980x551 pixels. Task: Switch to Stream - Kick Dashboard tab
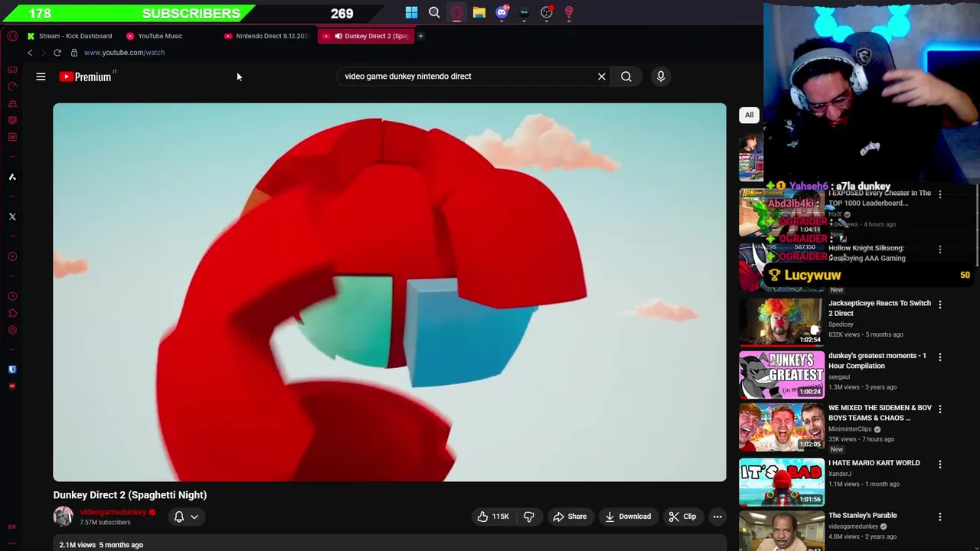click(x=70, y=36)
